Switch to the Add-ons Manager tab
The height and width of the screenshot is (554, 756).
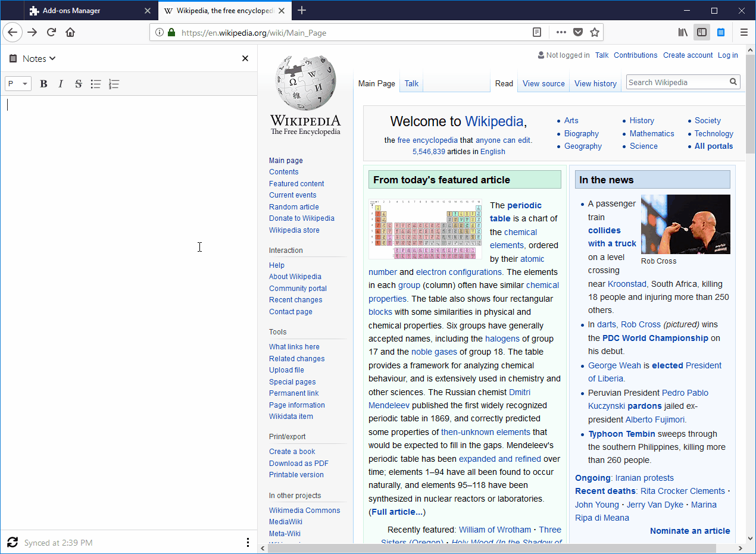click(91, 11)
